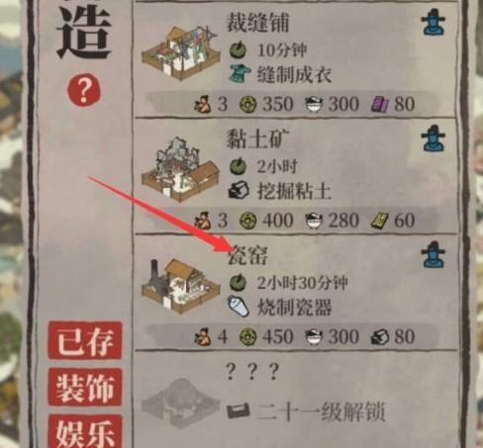Viewport: 483px width, 448px height.
Task: Select the 黏土矿 clay mine building thumbnail
Action: 181,170
